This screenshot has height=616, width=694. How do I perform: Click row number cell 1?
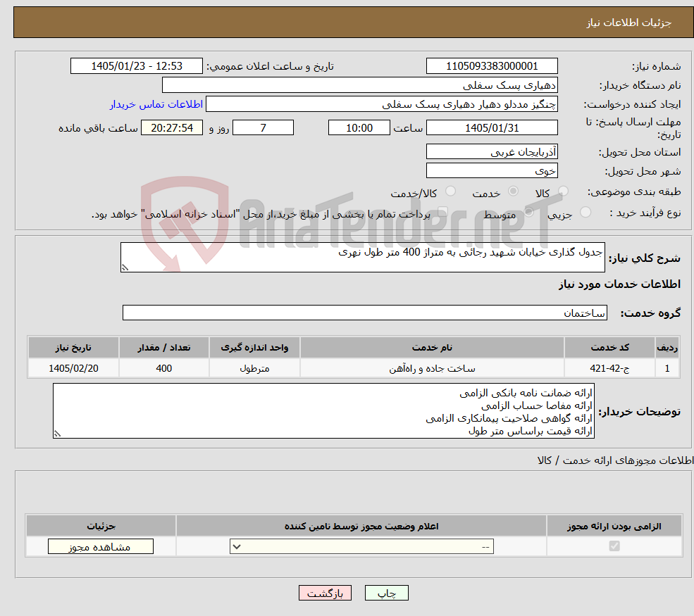coord(667,368)
